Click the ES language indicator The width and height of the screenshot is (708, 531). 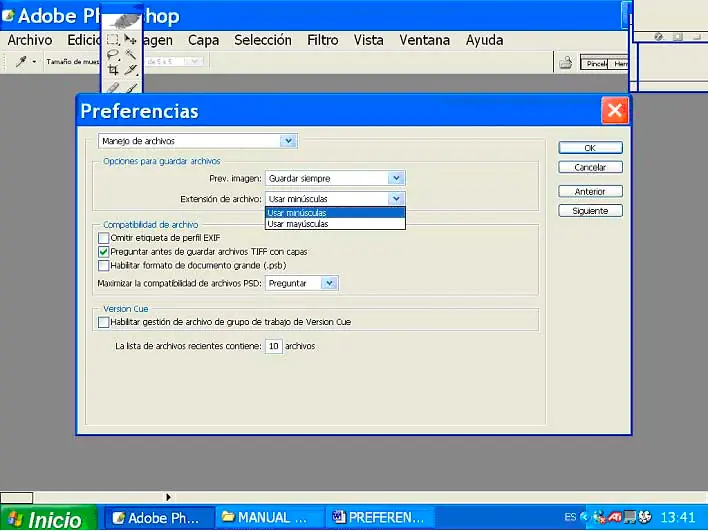tap(570, 517)
